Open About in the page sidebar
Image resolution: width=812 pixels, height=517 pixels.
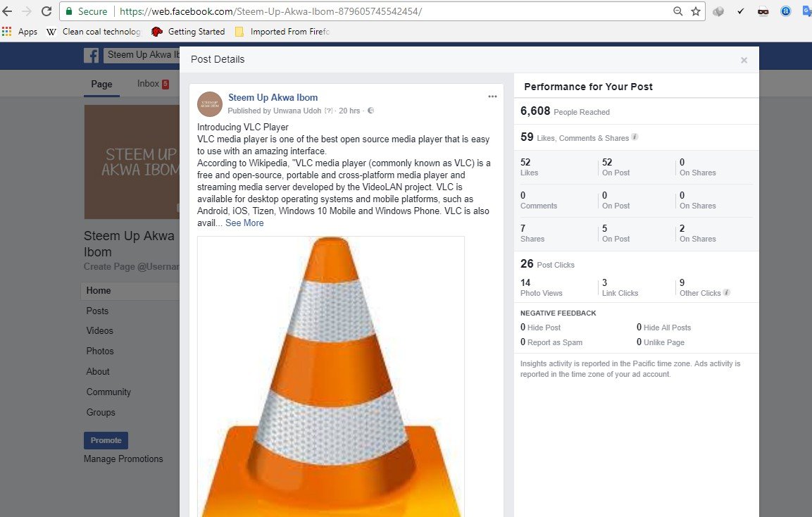(x=98, y=371)
